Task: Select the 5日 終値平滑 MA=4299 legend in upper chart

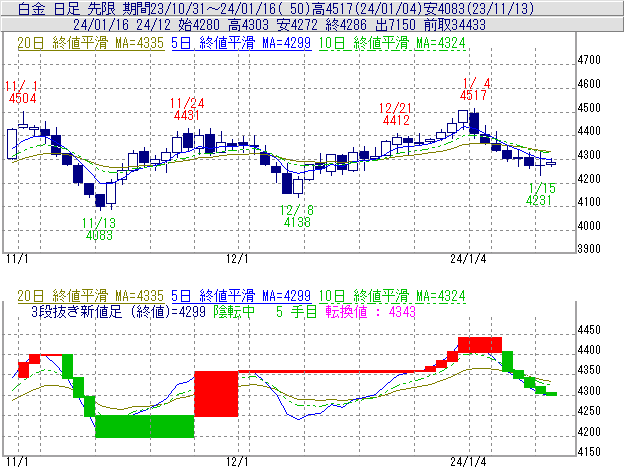Action: [x=241, y=43]
